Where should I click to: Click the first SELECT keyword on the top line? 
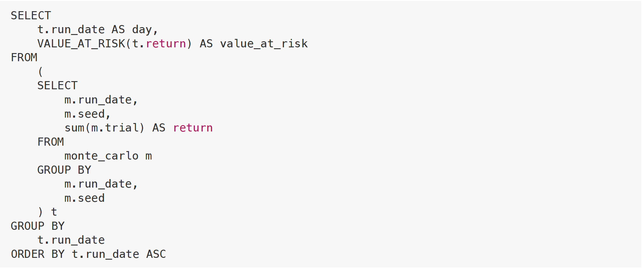(x=31, y=16)
